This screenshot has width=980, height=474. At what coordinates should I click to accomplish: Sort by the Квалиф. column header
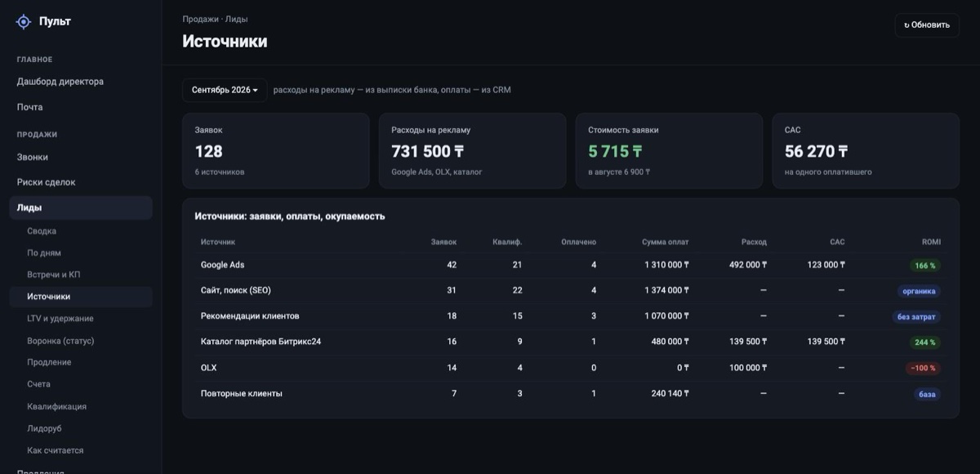pos(507,242)
